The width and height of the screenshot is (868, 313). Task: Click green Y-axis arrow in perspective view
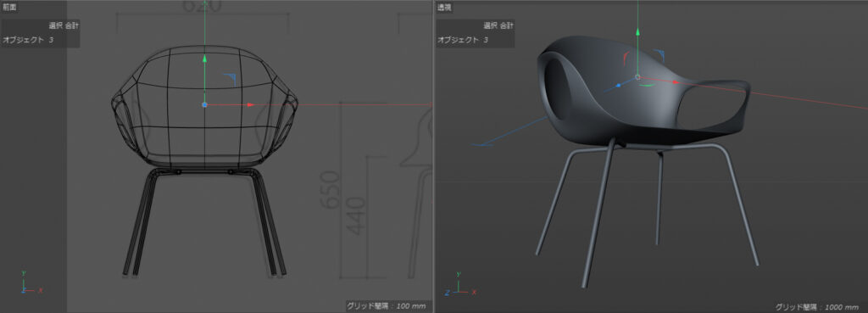click(x=637, y=32)
